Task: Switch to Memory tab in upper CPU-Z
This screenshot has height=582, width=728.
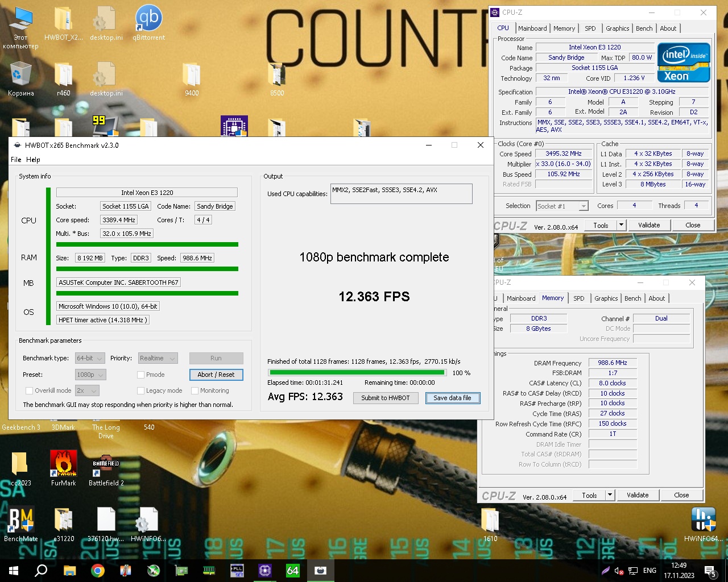Action: pyautogui.click(x=564, y=28)
